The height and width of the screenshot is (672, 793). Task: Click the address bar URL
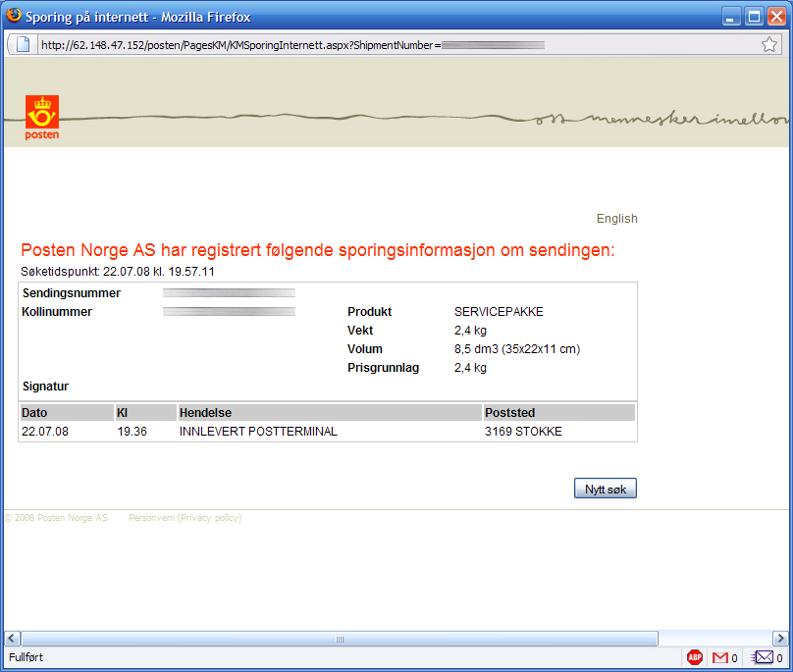(292, 45)
